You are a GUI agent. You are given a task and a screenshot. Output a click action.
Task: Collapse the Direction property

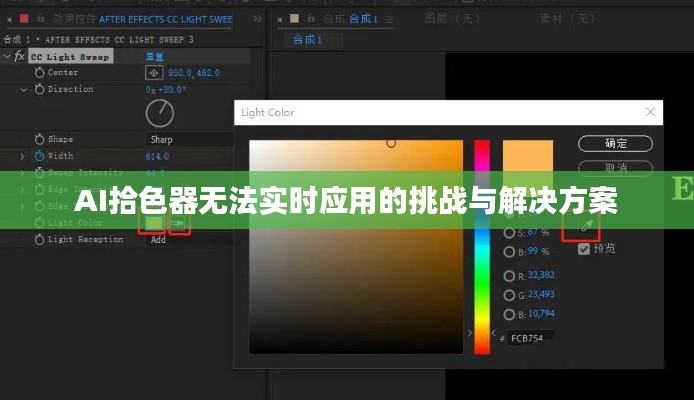point(23,90)
